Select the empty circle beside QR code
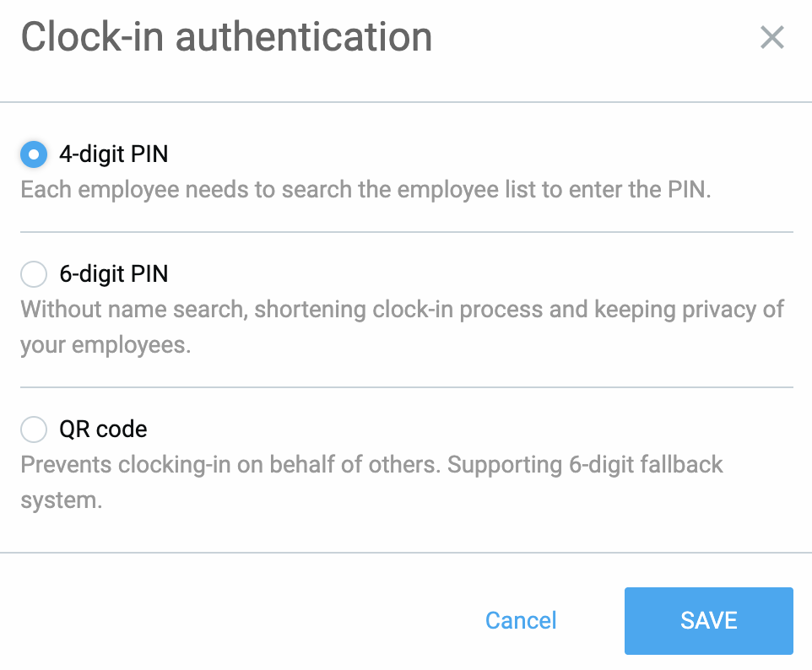 pyautogui.click(x=33, y=430)
